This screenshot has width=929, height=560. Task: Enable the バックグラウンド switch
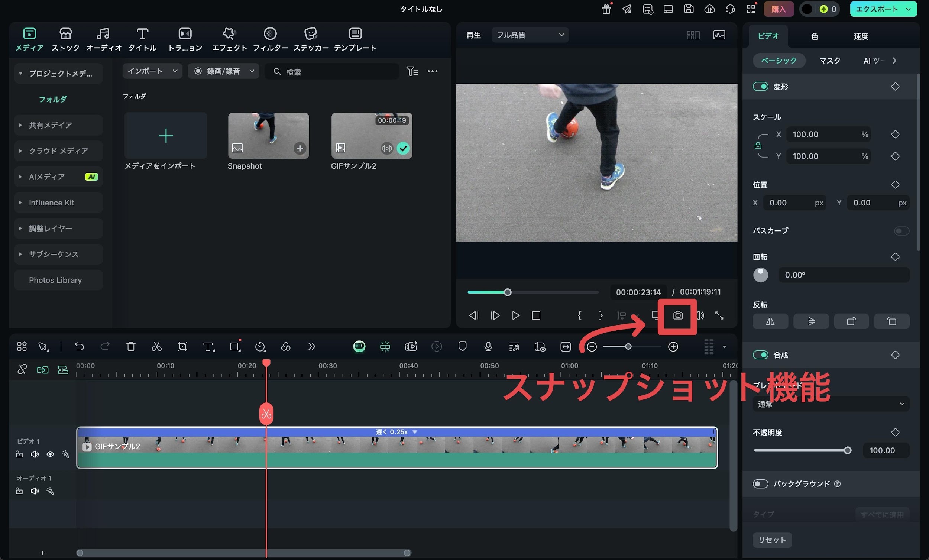[x=760, y=484]
